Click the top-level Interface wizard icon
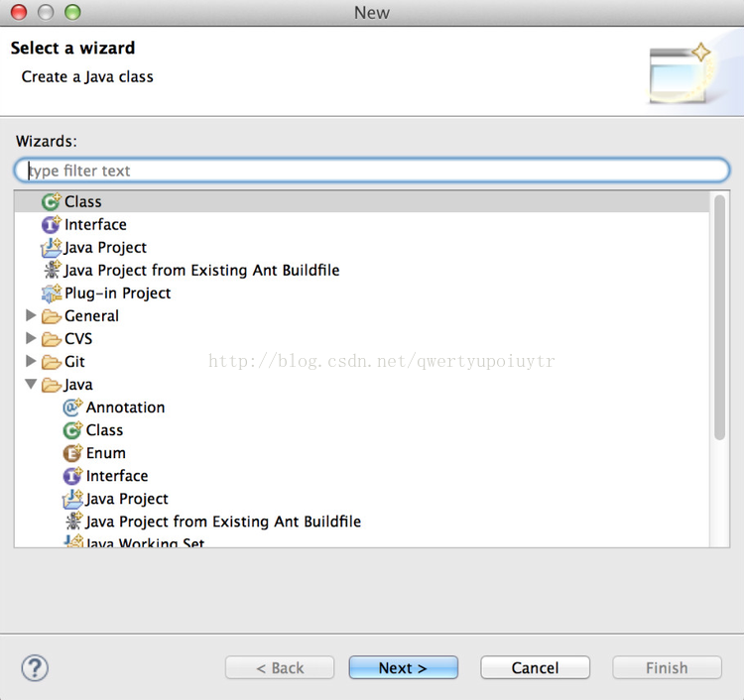The height and width of the screenshot is (700, 744). point(52,224)
